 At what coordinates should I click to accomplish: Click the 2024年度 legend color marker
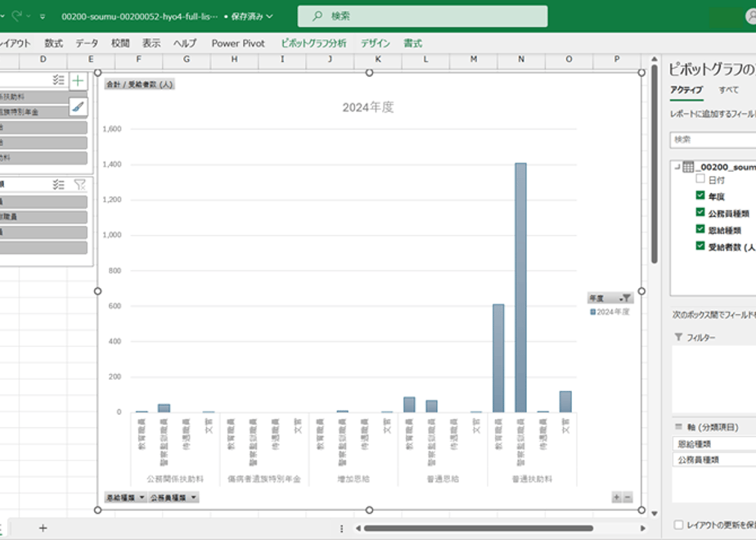pyautogui.click(x=592, y=312)
